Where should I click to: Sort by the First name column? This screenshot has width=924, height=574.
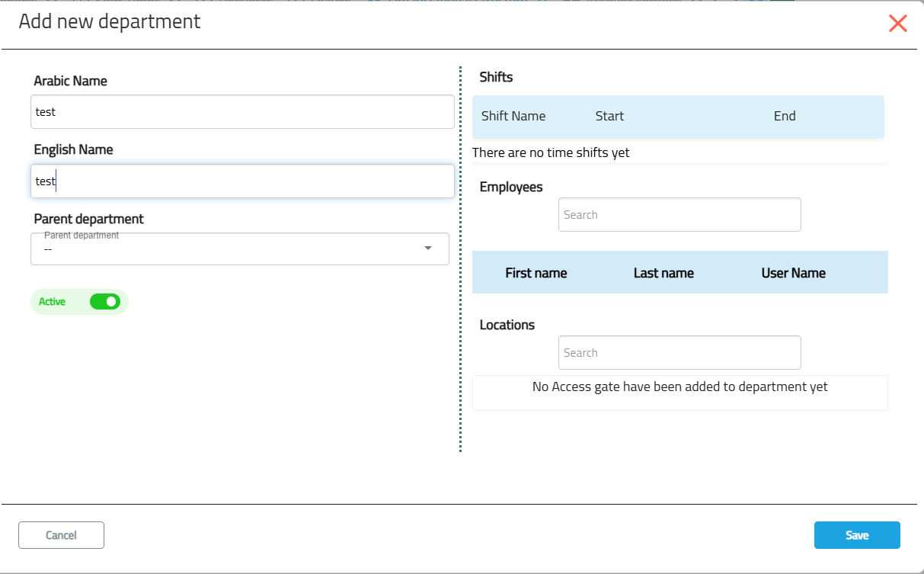coord(536,273)
